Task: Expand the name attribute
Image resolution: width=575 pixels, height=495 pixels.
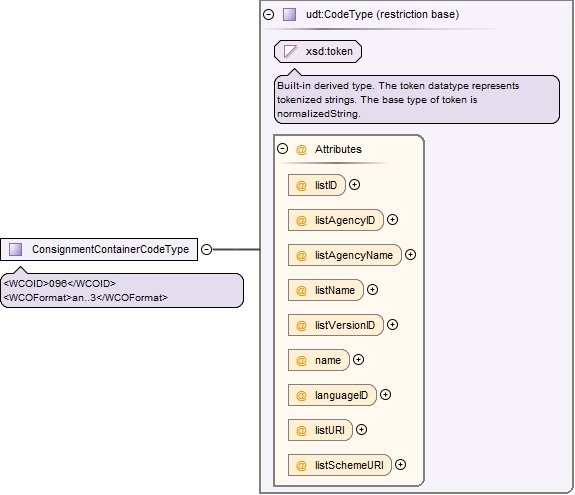Action: point(358,360)
